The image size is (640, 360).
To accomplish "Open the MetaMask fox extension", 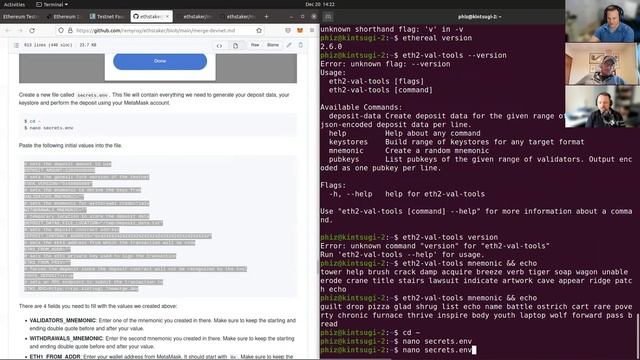I will 300,31.
